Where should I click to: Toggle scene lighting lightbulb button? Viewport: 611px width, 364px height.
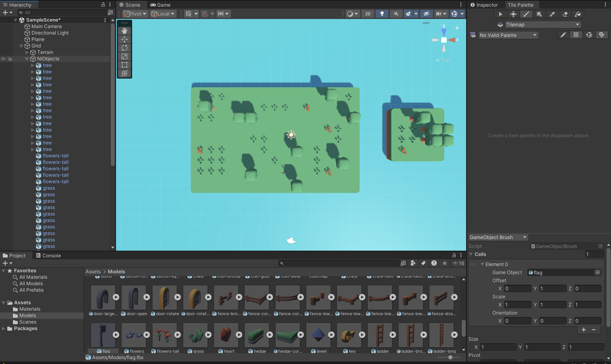(x=382, y=14)
